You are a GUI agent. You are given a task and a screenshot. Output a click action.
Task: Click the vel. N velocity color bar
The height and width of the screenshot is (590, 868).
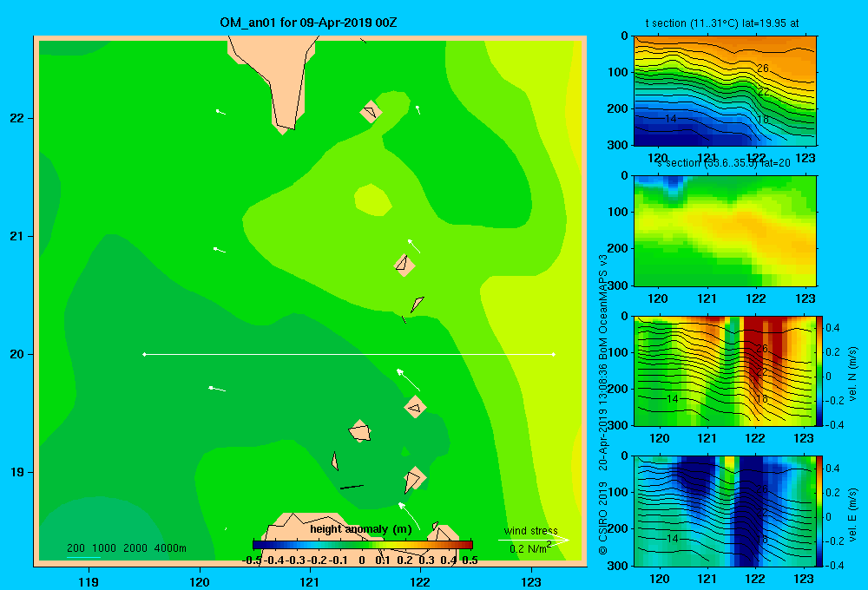point(820,370)
